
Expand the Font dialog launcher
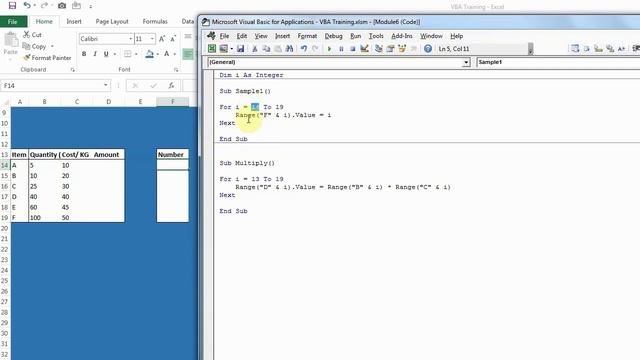[x=176, y=70]
